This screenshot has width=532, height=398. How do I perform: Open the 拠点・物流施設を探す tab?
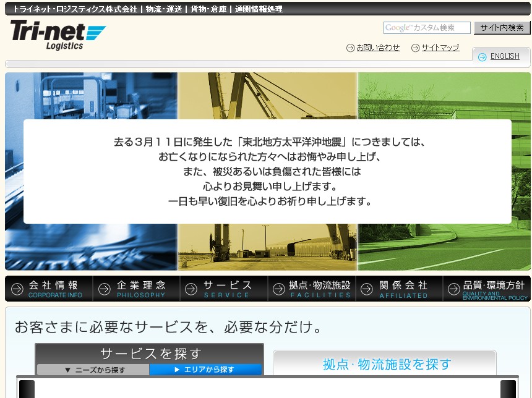point(386,364)
